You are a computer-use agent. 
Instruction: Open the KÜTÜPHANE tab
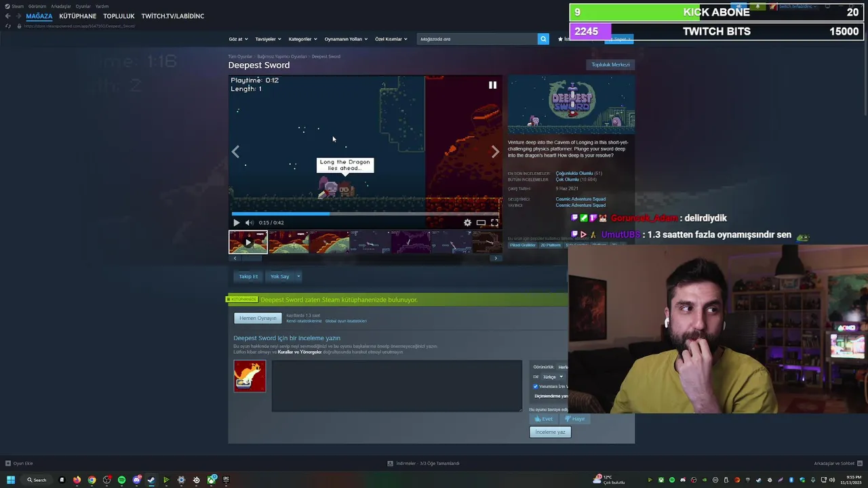[78, 16]
